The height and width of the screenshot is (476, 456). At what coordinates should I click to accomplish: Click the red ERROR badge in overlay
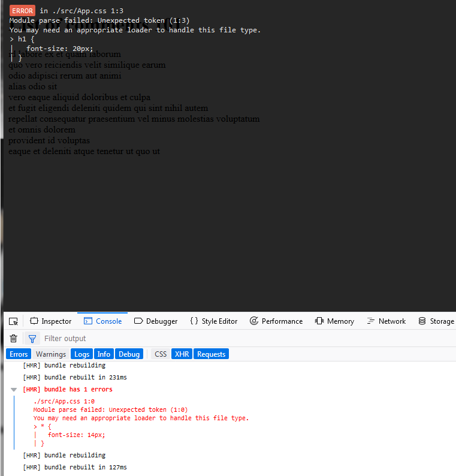click(x=22, y=11)
